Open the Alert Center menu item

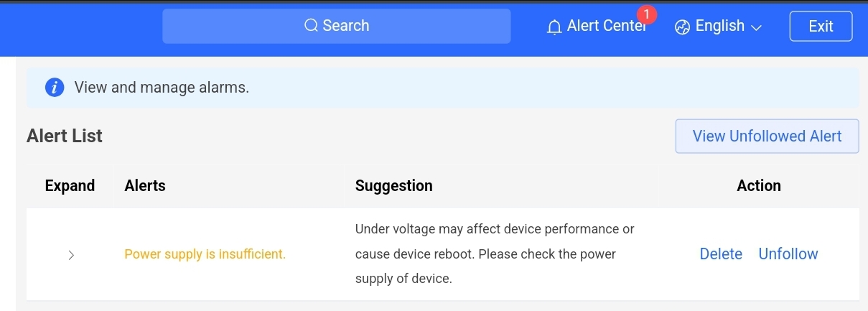pyautogui.click(x=606, y=27)
